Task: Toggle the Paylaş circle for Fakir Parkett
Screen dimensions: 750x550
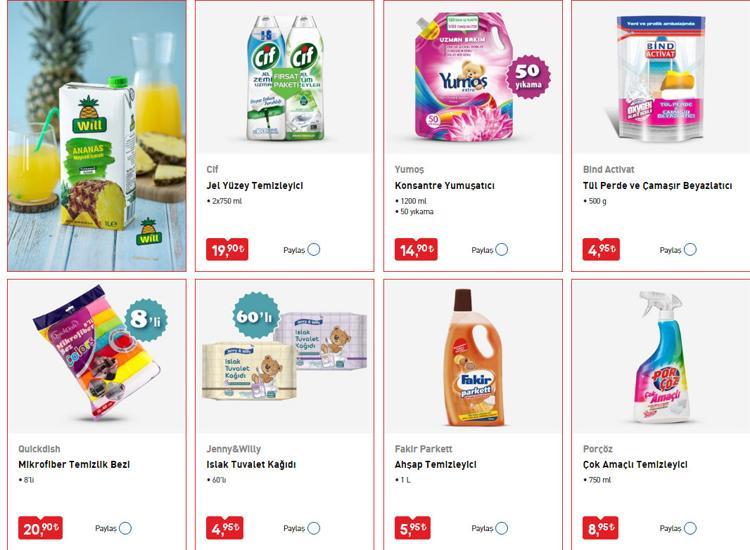Action: (502, 528)
